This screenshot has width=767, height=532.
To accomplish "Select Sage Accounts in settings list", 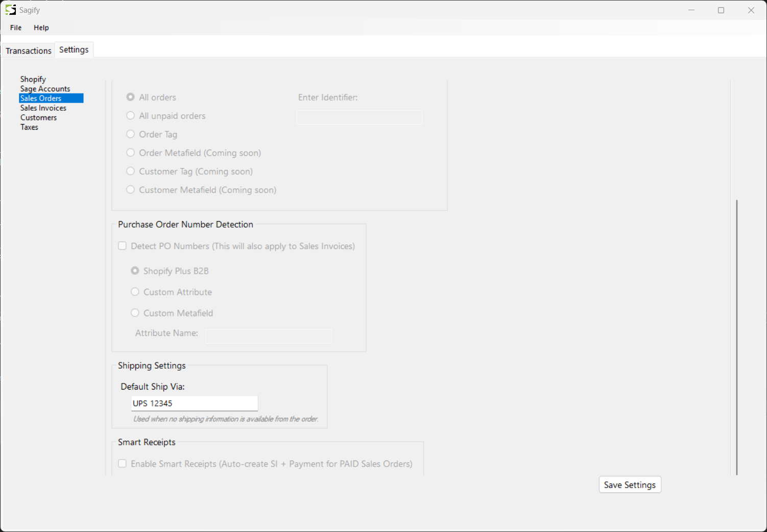I will tap(45, 89).
